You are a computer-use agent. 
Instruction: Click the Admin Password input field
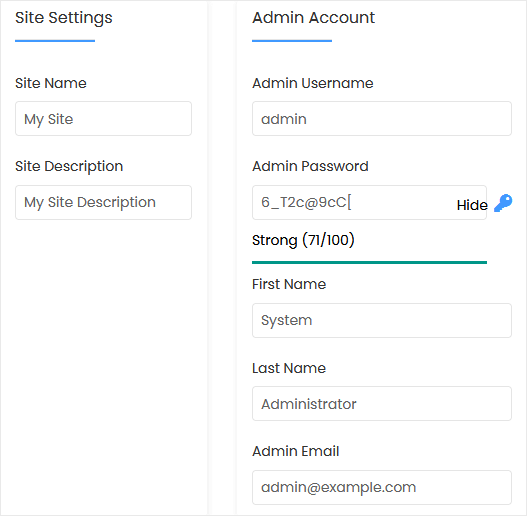(369, 202)
